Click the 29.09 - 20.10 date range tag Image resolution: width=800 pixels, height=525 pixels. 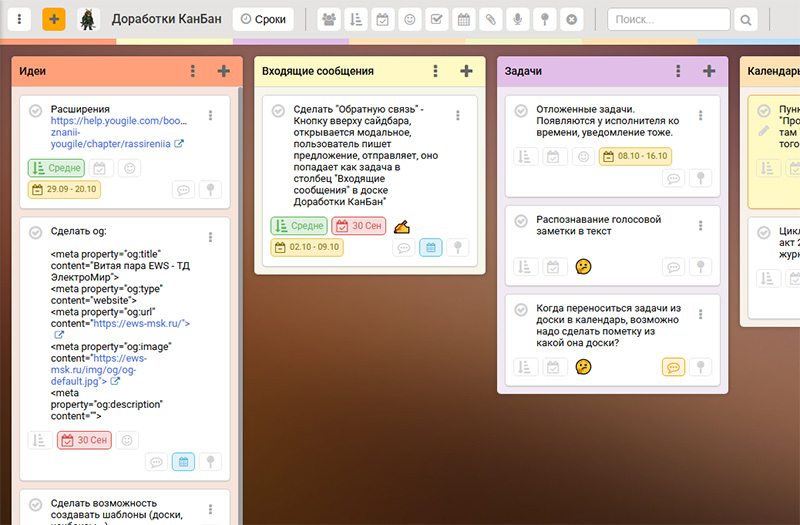64,189
